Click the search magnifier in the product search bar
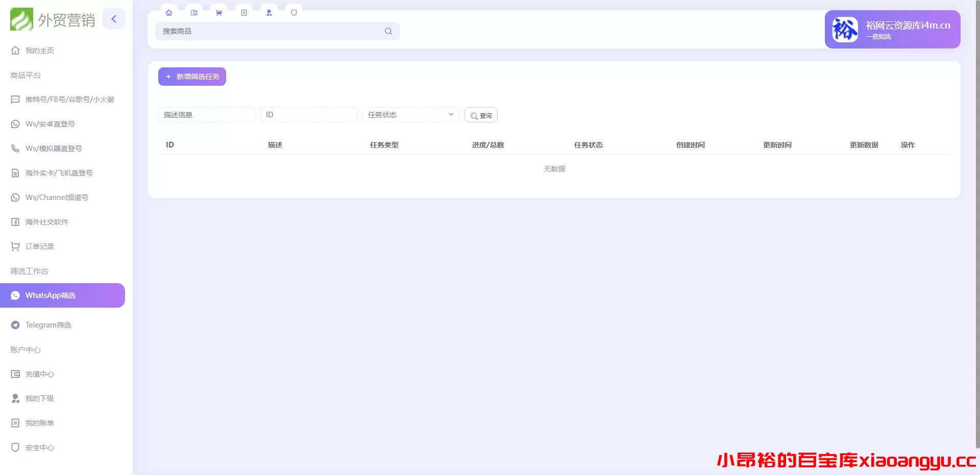This screenshot has height=475, width=980. click(388, 31)
